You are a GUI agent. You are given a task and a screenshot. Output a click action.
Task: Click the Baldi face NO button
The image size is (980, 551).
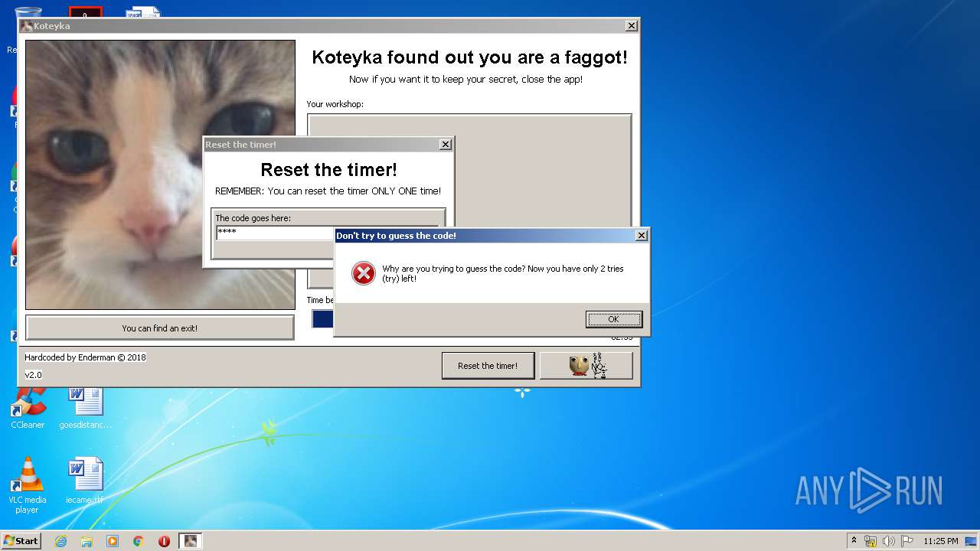point(586,366)
